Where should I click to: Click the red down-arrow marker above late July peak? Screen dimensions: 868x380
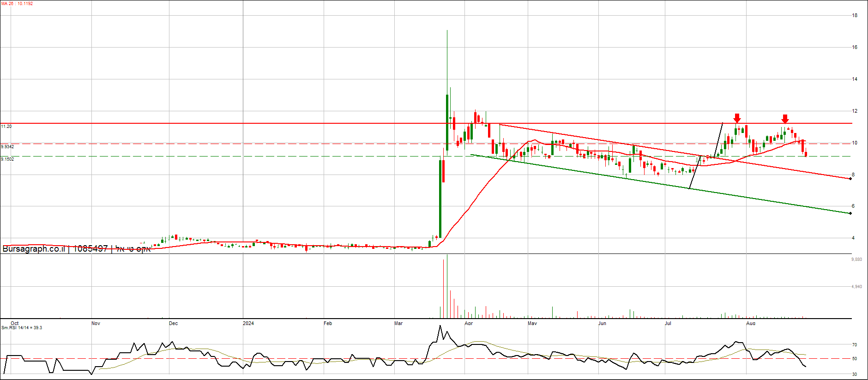pos(737,118)
